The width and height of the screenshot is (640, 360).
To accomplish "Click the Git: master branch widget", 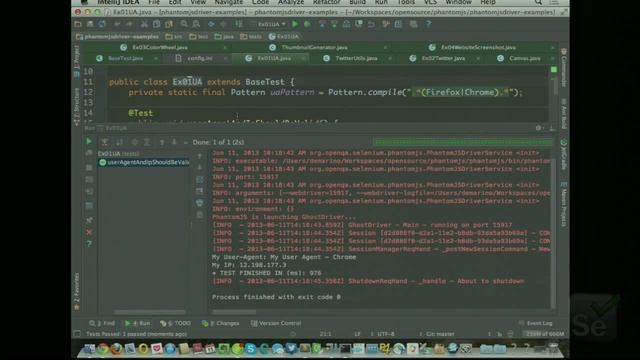I will [439, 334].
